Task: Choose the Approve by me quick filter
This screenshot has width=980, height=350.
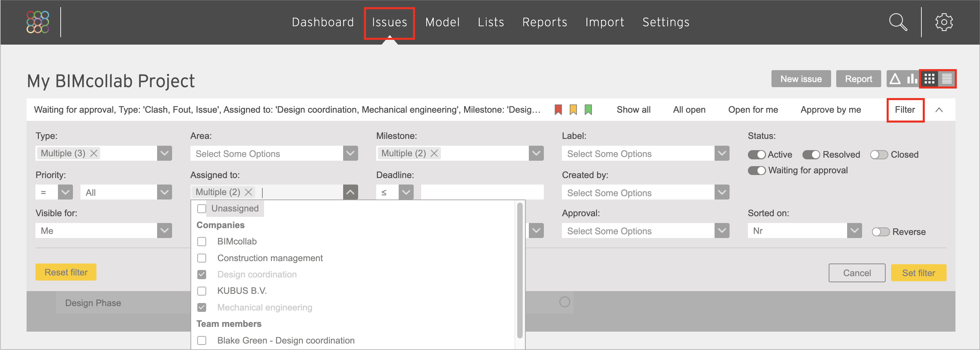Action: pos(830,110)
